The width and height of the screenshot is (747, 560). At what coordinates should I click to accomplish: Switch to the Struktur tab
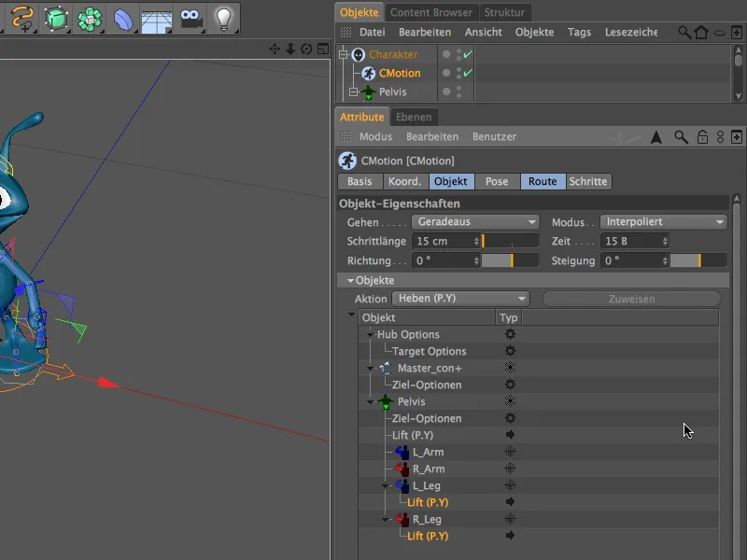tap(504, 12)
